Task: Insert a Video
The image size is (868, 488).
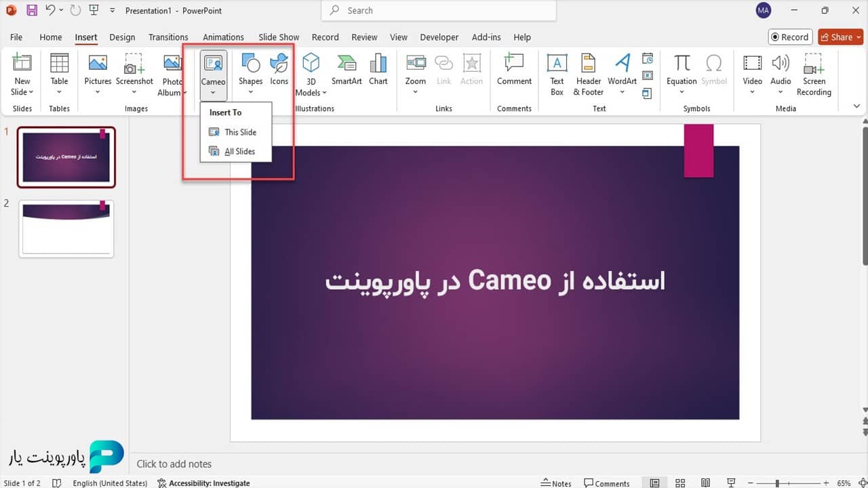Action: pos(752,75)
